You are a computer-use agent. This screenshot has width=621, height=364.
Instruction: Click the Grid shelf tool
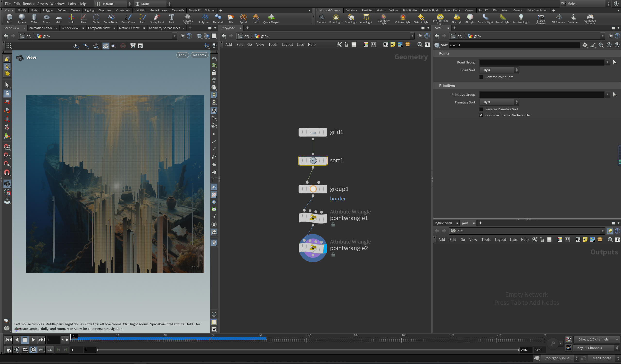(x=59, y=19)
